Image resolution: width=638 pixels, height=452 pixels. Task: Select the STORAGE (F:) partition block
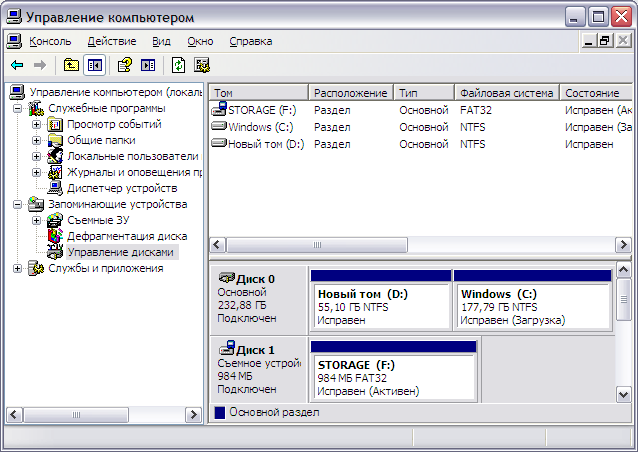(393, 371)
